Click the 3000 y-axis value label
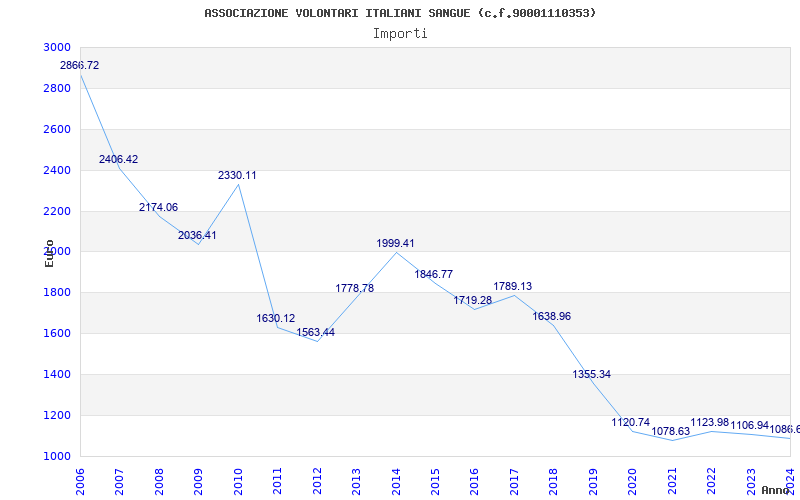Screen dimensions: 800x500 57,47
